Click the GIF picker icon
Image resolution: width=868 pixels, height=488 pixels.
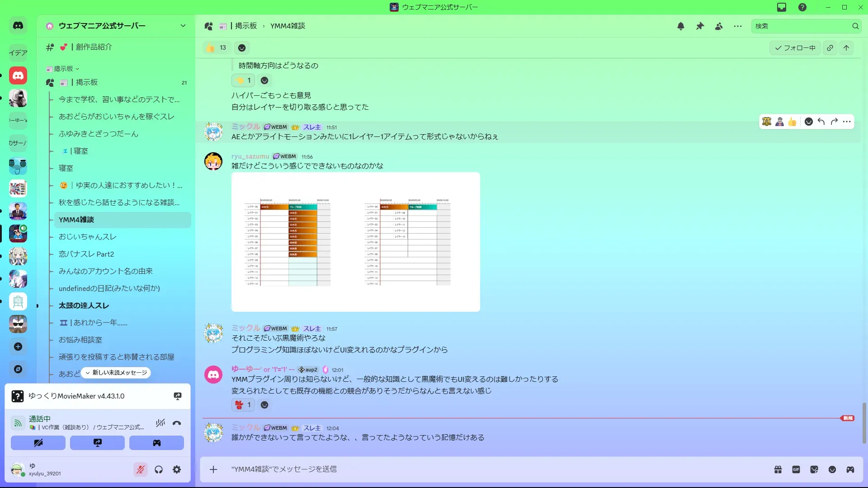coord(796,469)
